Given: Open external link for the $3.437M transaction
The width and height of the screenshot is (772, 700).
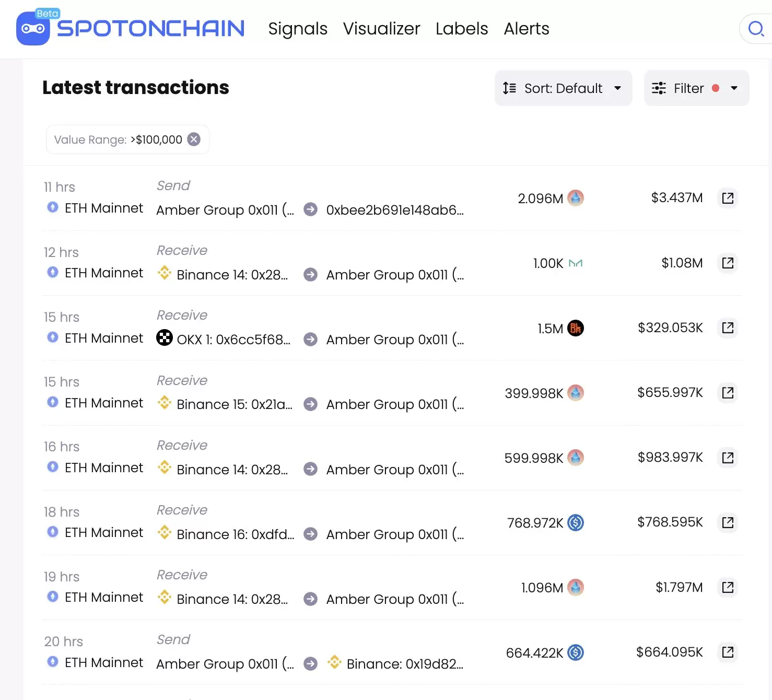Looking at the screenshot, I should (728, 198).
